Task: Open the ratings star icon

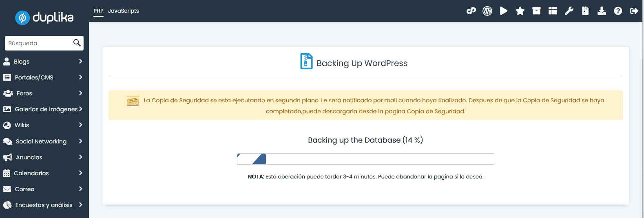Action: click(520, 11)
